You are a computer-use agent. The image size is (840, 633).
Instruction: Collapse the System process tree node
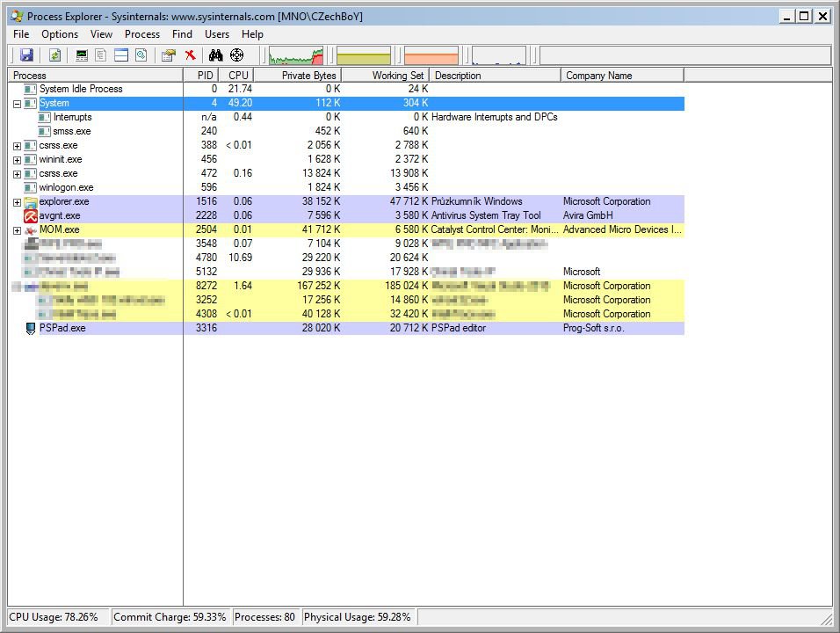coord(18,104)
